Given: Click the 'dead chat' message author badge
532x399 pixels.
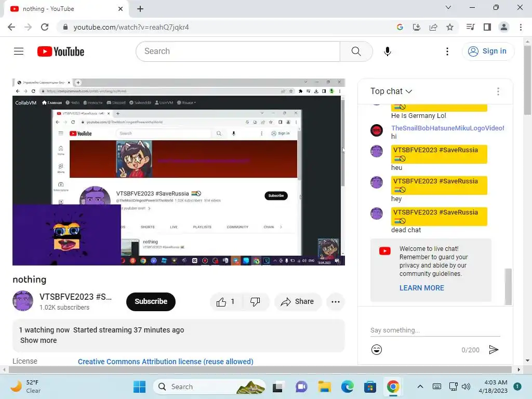Looking at the screenshot, I should click(439, 217).
